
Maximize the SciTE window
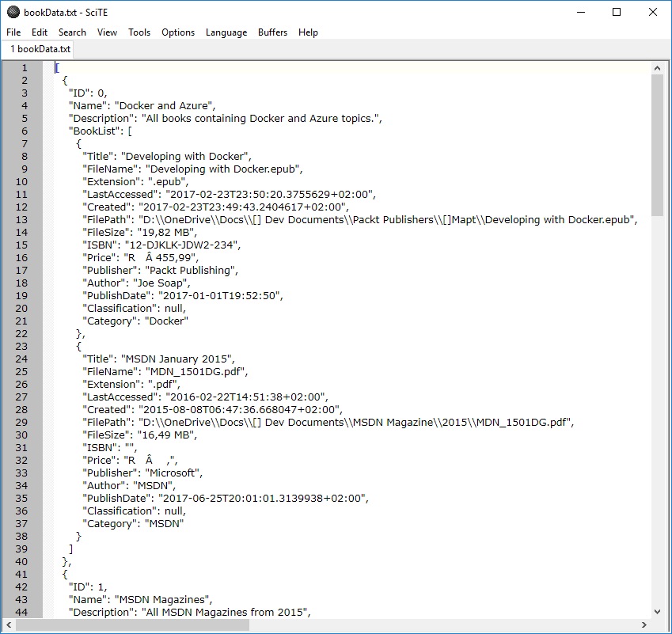617,12
